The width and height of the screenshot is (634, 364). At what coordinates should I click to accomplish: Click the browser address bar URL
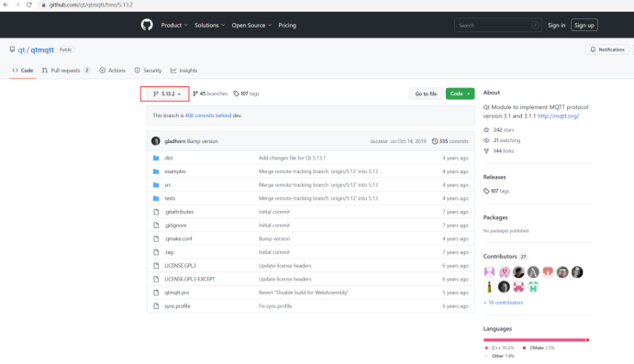click(x=91, y=5)
